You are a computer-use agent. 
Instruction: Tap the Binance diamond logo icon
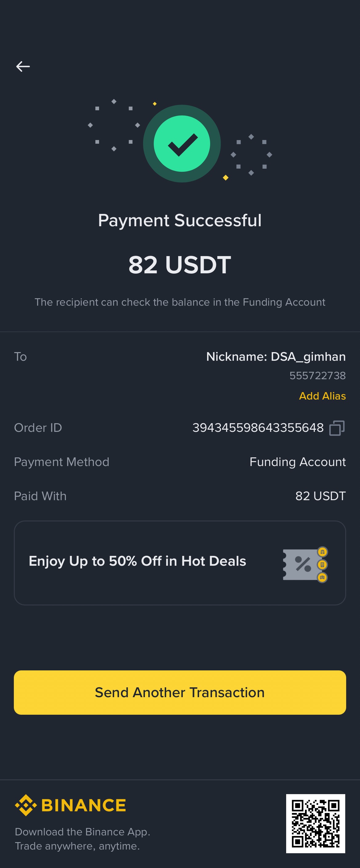point(26,805)
